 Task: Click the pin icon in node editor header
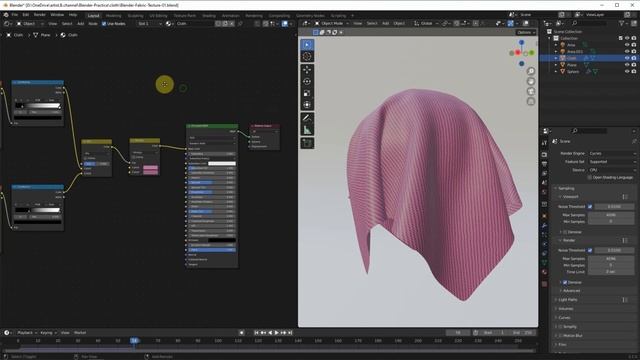(240, 24)
